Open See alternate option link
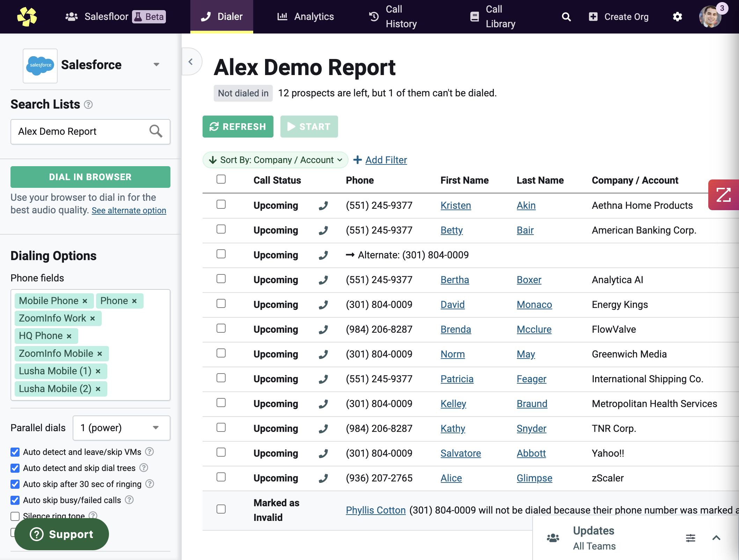The width and height of the screenshot is (739, 560). click(x=129, y=211)
